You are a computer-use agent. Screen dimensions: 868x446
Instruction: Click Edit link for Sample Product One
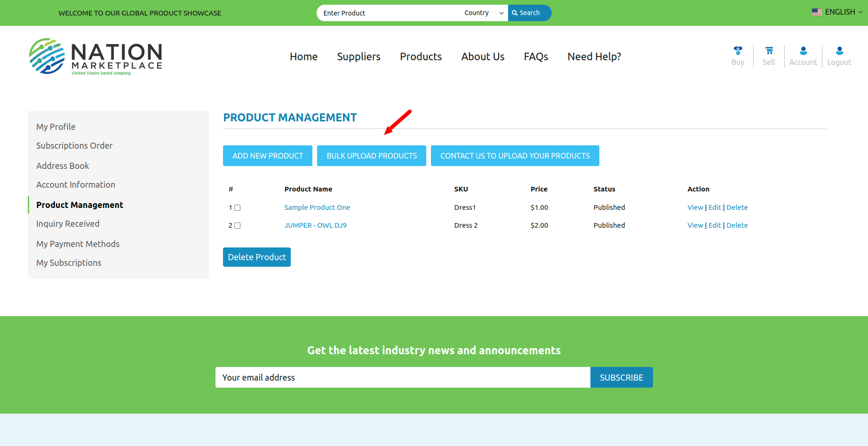715,207
